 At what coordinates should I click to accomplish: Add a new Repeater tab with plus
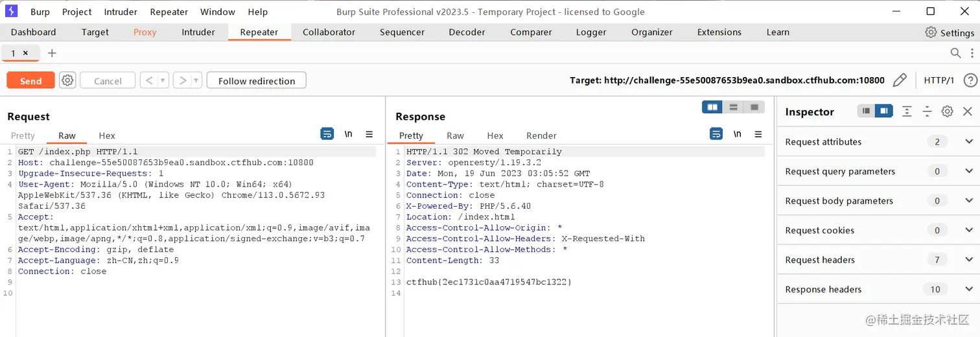click(52, 53)
